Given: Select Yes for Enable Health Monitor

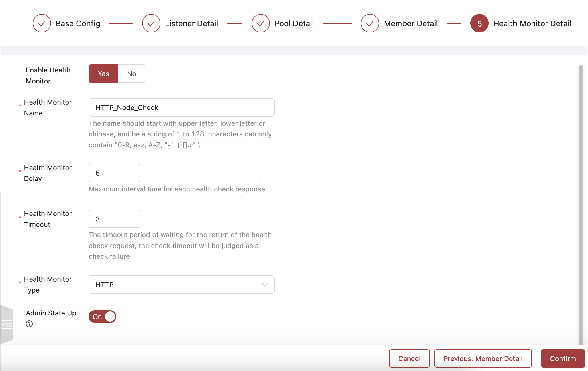Looking at the screenshot, I should (103, 74).
